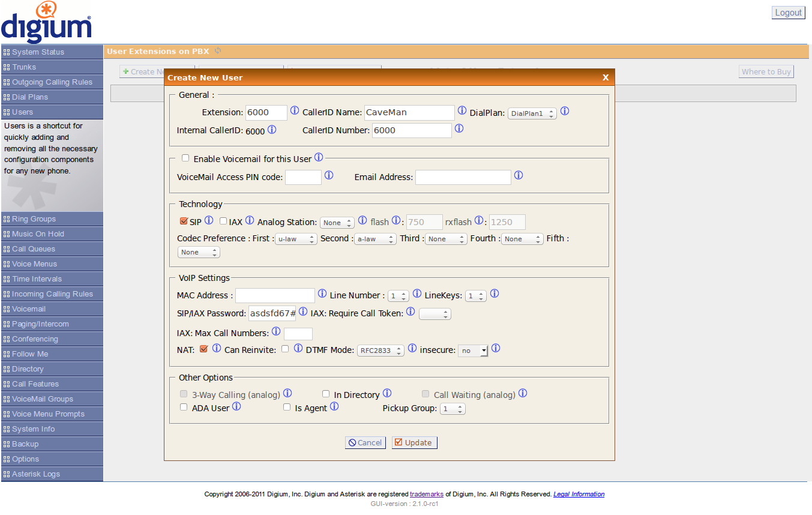812x515 pixels.
Task: Click info icon beside Email Address field
Action: (519, 176)
